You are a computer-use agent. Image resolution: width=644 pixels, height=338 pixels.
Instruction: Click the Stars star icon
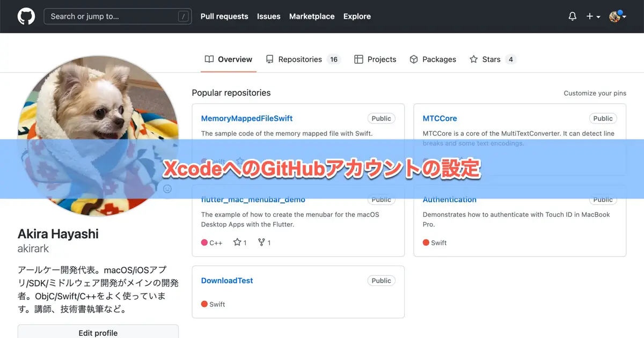pyautogui.click(x=473, y=60)
